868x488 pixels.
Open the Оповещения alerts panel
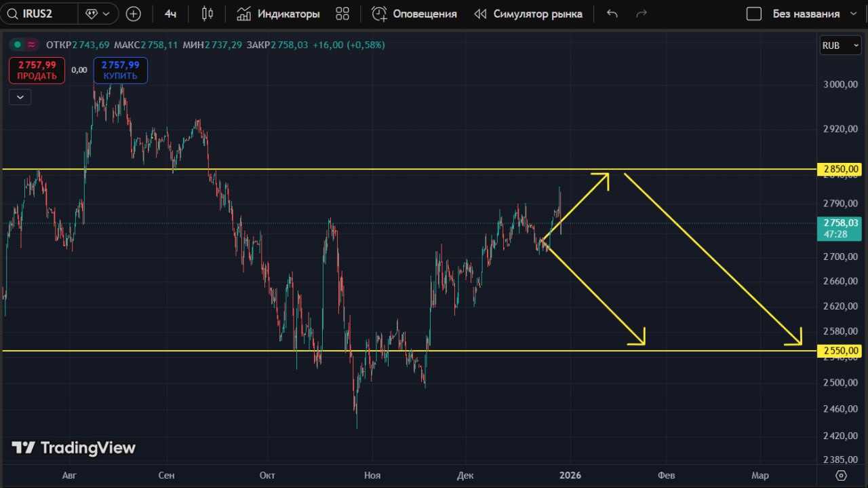click(x=414, y=14)
